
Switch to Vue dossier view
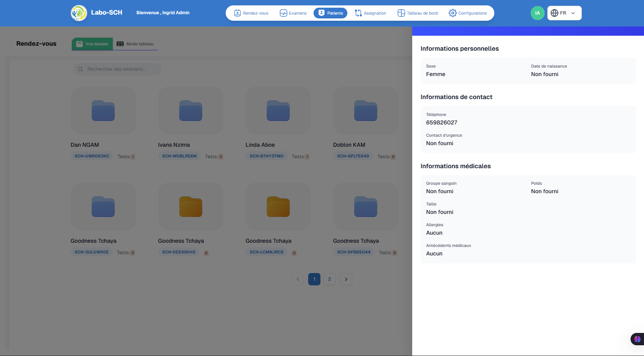coord(92,44)
